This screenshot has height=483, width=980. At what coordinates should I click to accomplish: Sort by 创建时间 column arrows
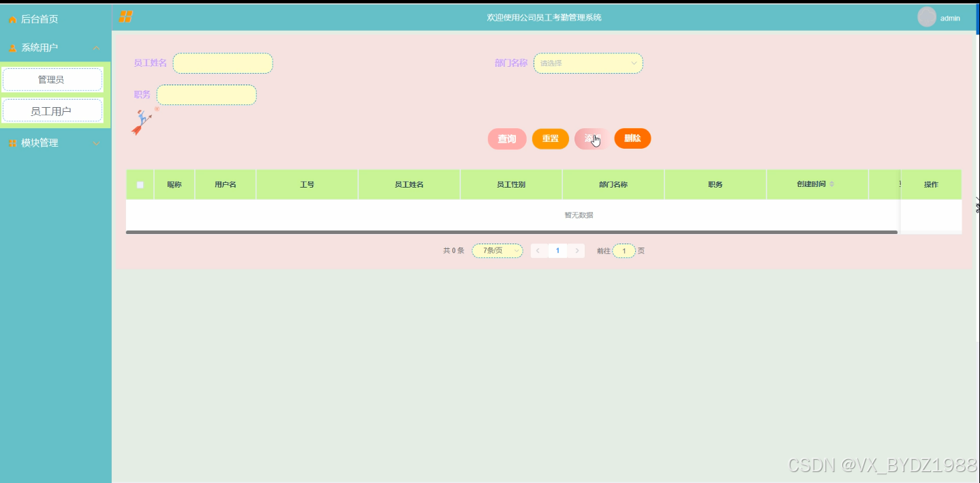pyautogui.click(x=831, y=185)
